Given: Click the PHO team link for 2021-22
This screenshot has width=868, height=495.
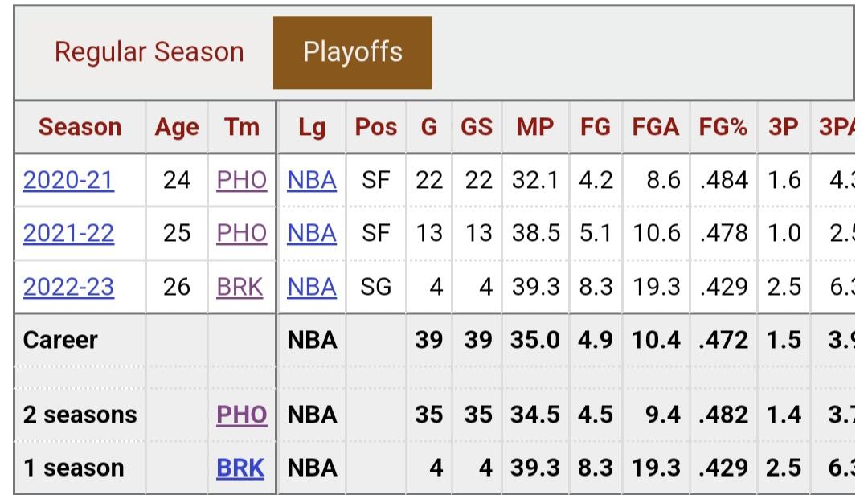Looking at the screenshot, I should click(241, 233).
